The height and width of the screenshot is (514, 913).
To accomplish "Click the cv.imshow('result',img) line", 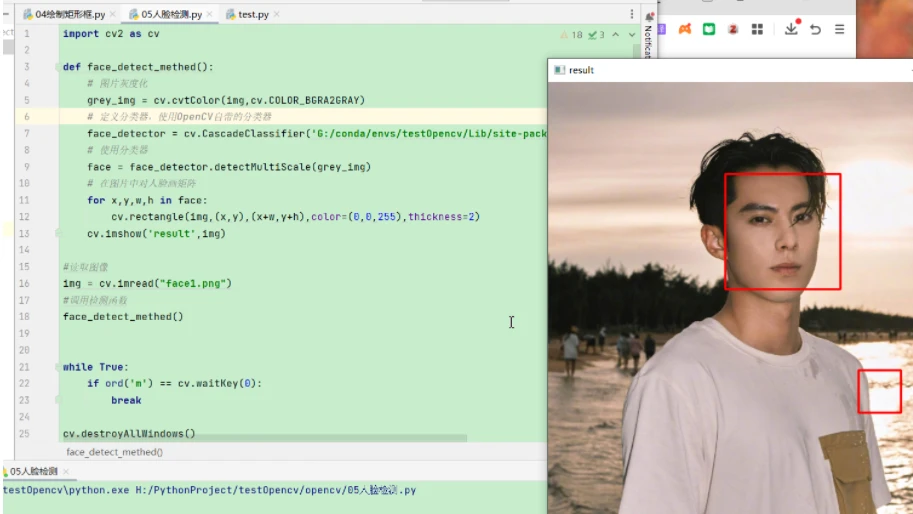I will [x=156, y=233].
